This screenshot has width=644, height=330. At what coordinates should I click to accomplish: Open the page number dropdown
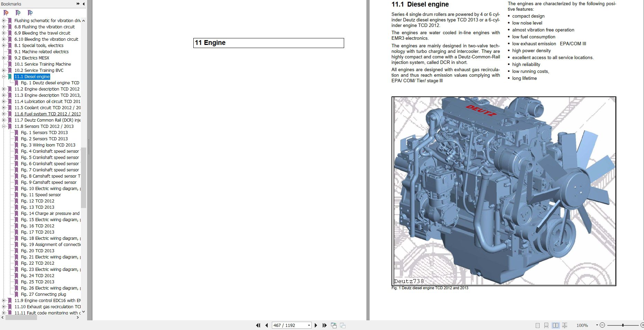309,325
